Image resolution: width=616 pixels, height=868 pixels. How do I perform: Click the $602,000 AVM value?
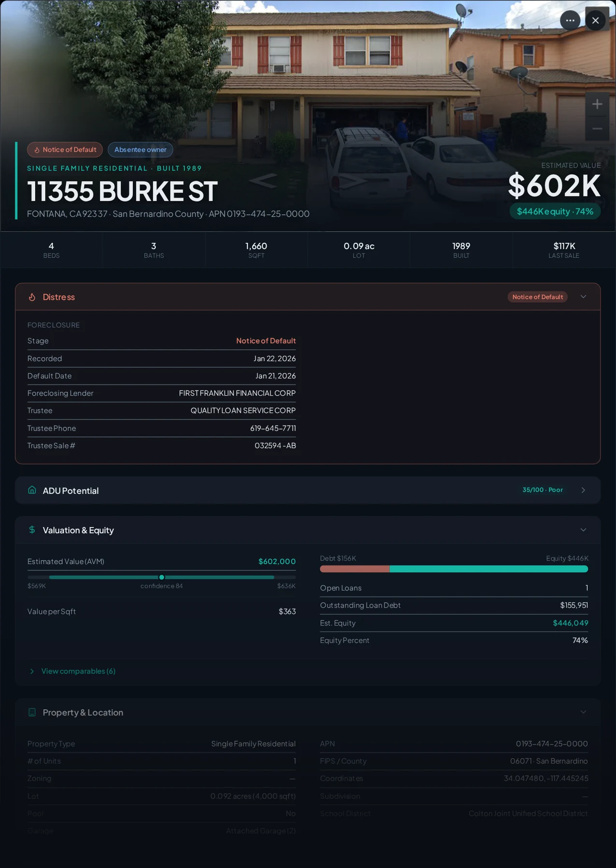click(x=277, y=561)
